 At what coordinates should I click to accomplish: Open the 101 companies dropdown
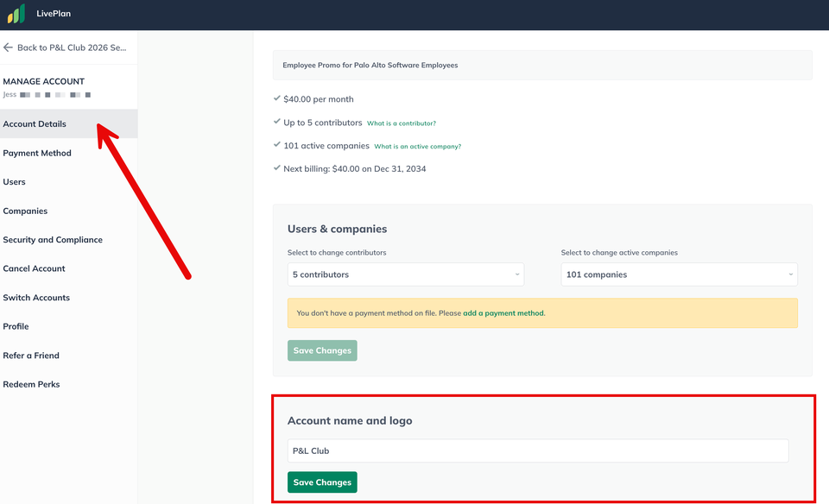[x=679, y=274]
